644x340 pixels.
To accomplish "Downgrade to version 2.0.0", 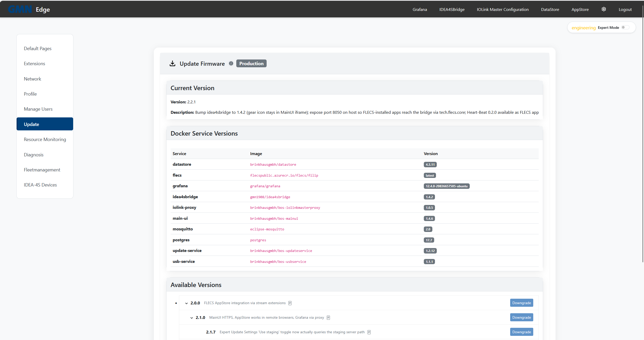I will 521,303.
